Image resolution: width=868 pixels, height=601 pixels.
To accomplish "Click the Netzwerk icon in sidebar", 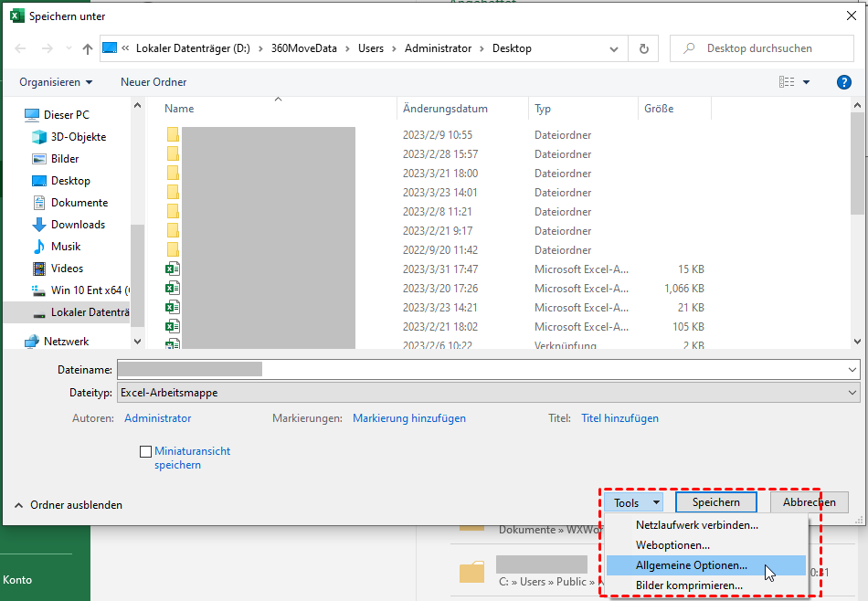I will [33, 342].
